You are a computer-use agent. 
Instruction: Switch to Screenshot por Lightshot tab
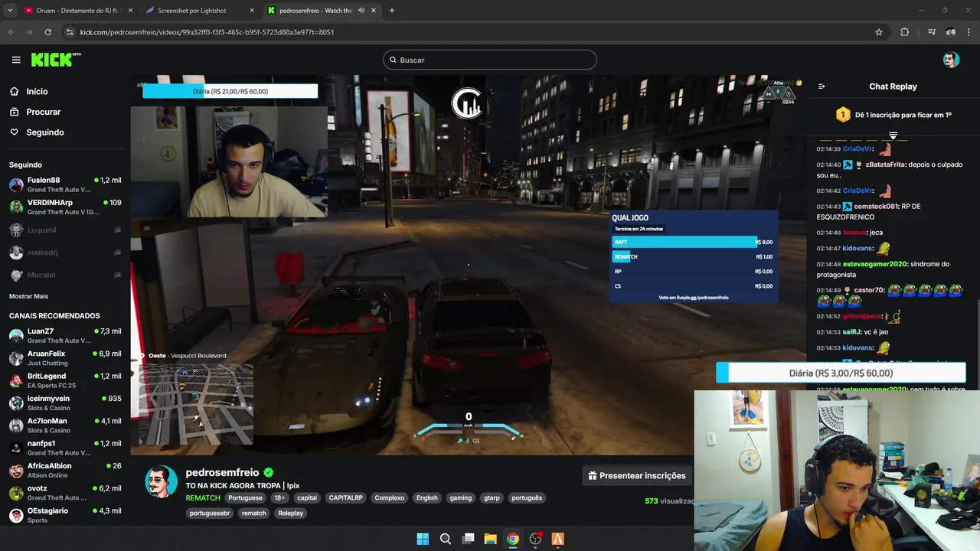201,11
